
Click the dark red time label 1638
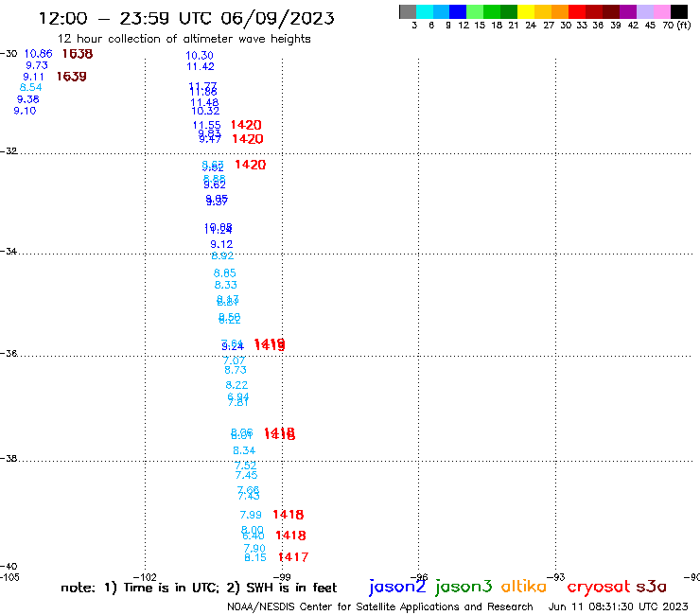[78, 54]
